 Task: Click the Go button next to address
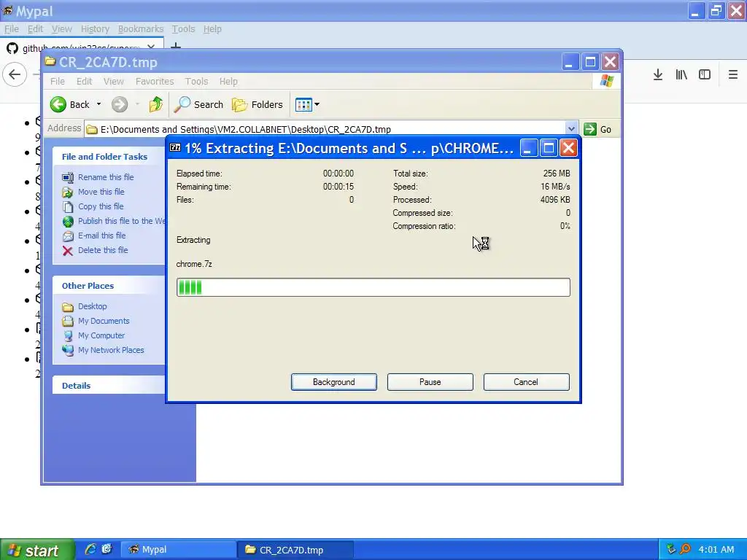[x=597, y=129]
